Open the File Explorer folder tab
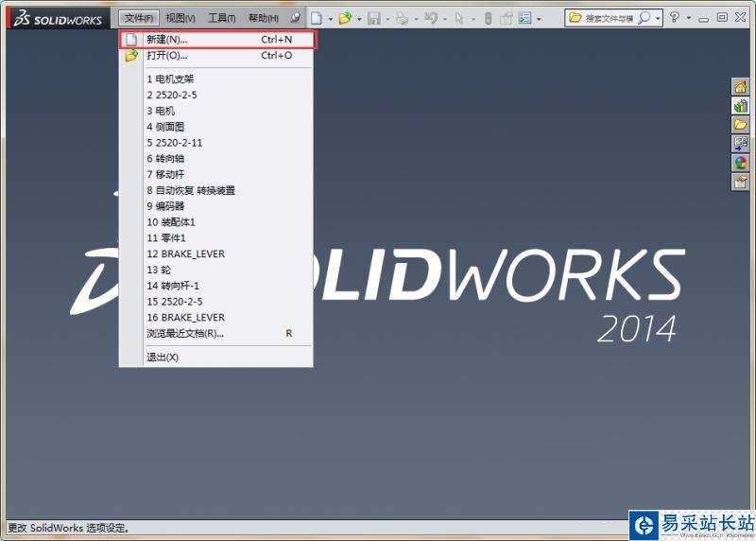The image size is (756, 541). (741, 125)
